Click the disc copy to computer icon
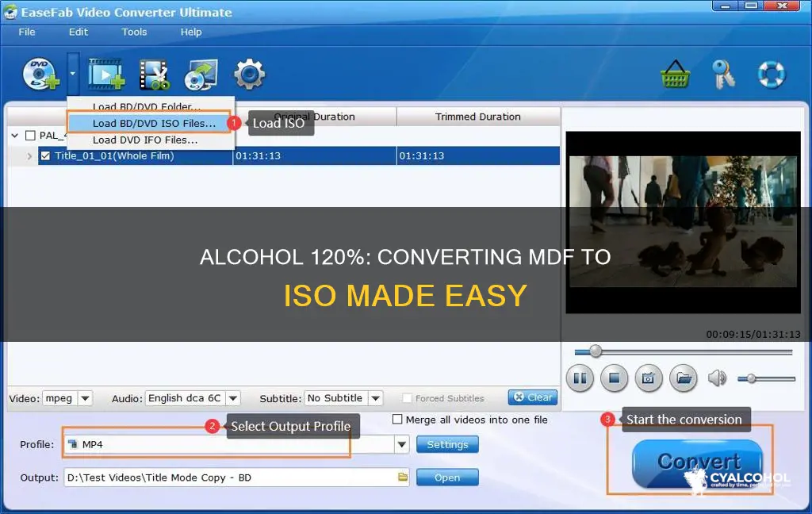The image size is (812, 514). (201, 75)
